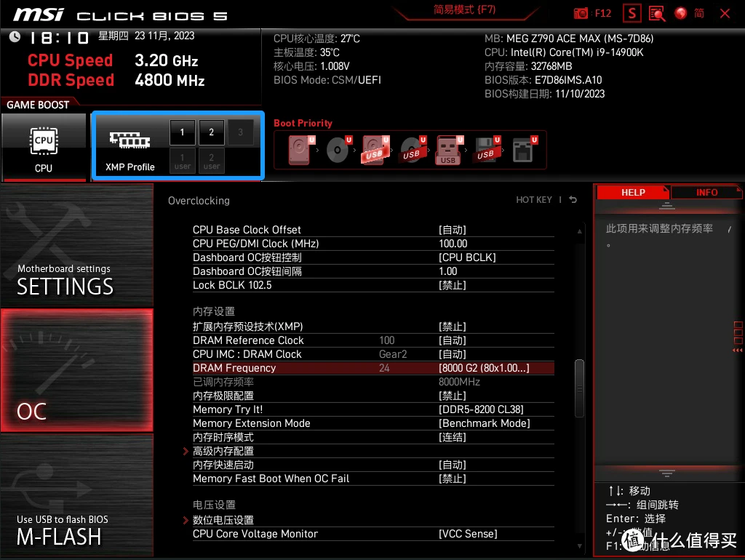Image resolution: width=745 pixels, height=560 pixels.
Task: Change Lock BCLK 102.5 setting
Action: click(x=373, y=285)
